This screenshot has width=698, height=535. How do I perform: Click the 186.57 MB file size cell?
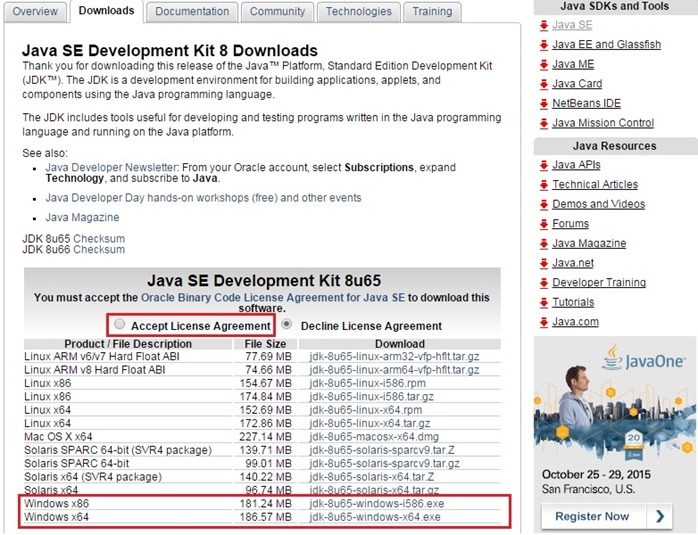point(265,517)
